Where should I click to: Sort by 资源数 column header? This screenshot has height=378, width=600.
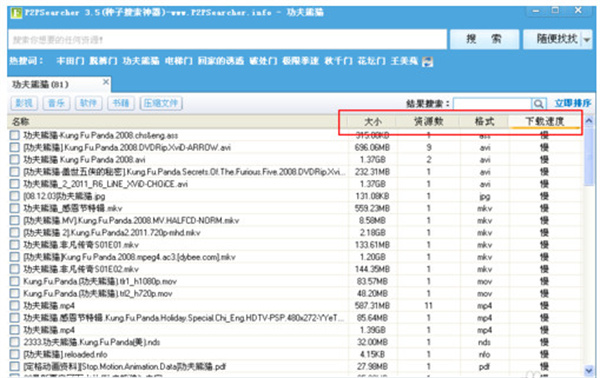pos(428,122)
